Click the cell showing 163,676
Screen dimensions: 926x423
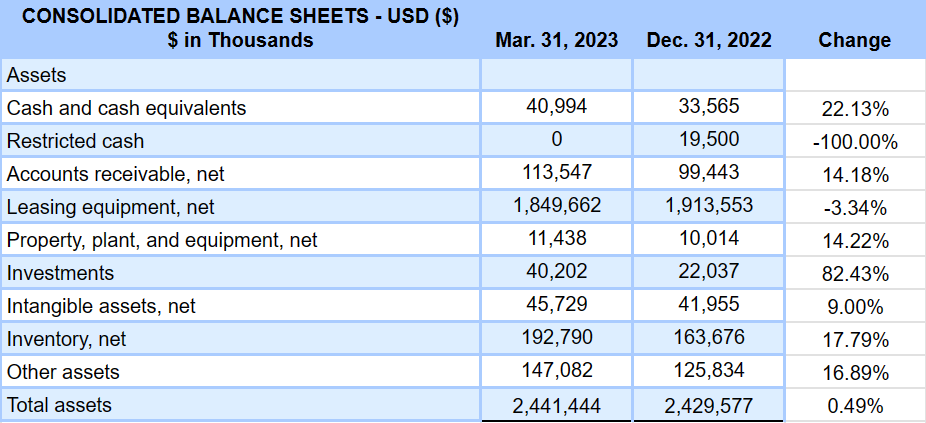[x=709, y=339]
